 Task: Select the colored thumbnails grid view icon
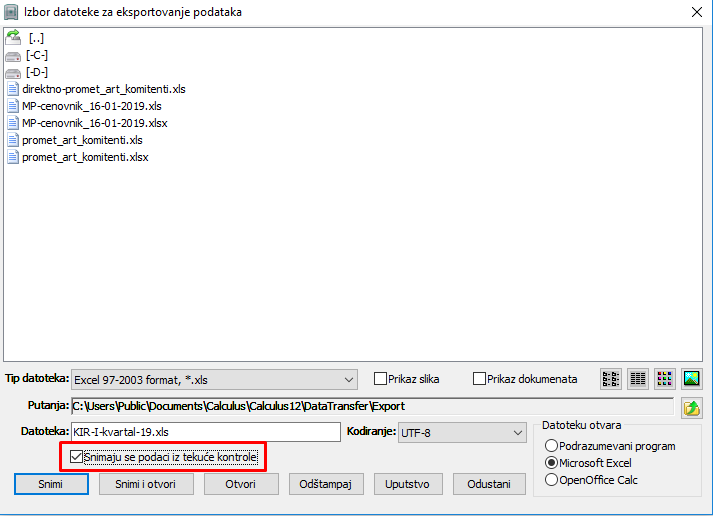pyautogui.click(x=665, y=379)
